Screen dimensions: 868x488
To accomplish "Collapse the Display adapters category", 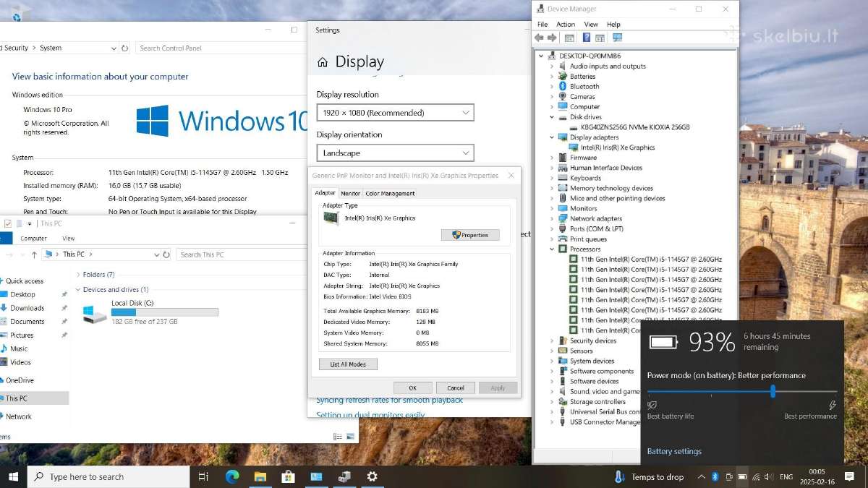I will pos(551,137).
